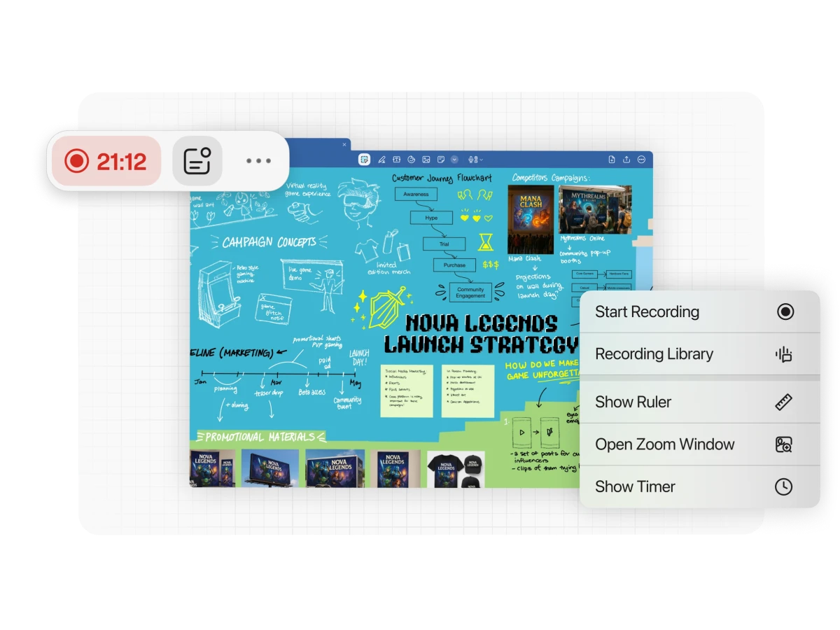Click the Trial flowchart box
Image resolution: width=840 pixels, height=630 pixels.
[444, 244]
